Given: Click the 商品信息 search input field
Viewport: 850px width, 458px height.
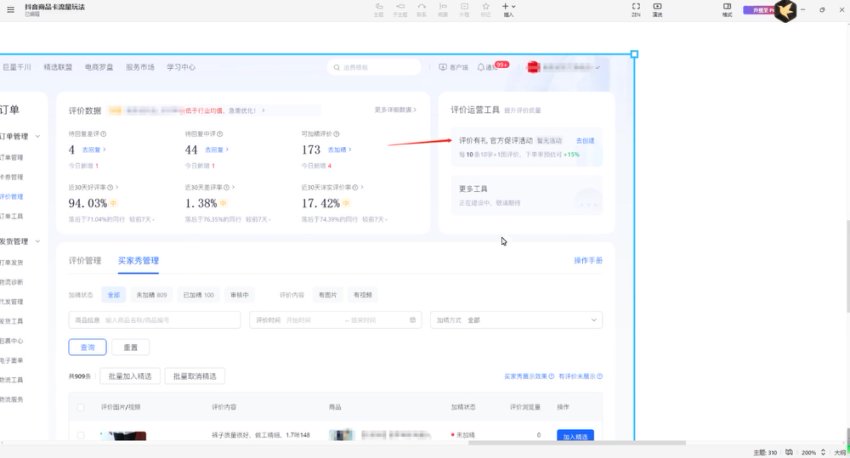Looking at the screenshot, I should click(155, 320).
